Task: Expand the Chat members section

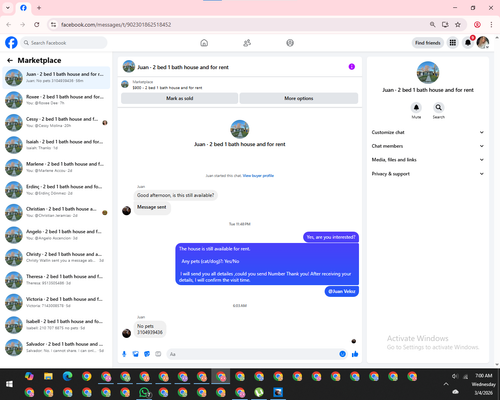Action: (x=428, y=146)
